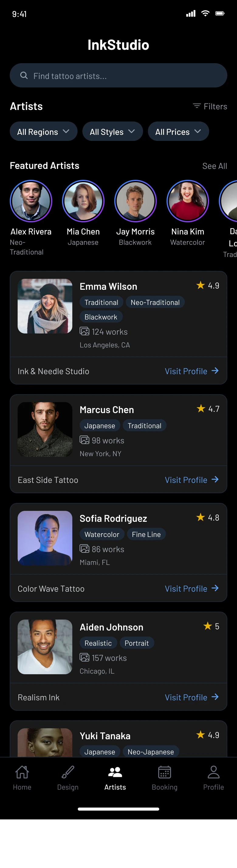See All featured artists
The height and width of the screenshot is (868, 237).
tap(215, 166)
